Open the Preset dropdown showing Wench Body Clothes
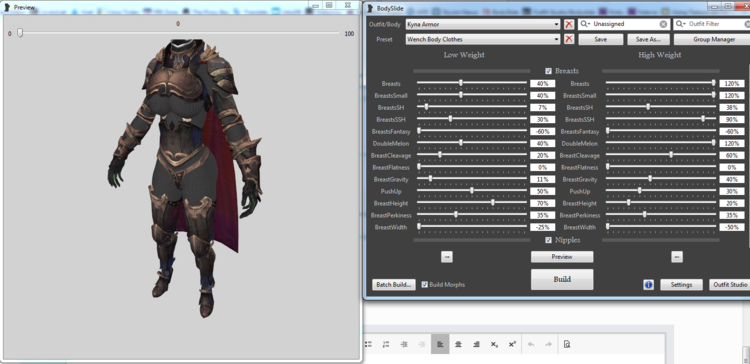This screenshot has width=750, height=364. pyautogui.click(x=483, y=39)
